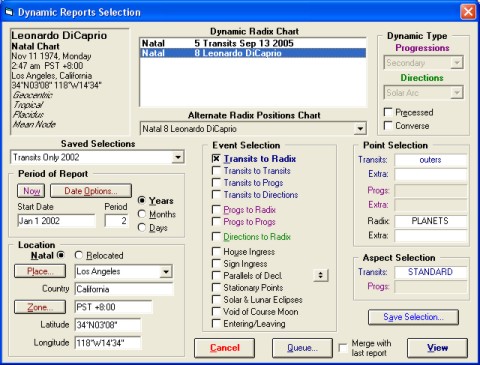This screenshot has height=365, width=480.
Task: Enable the Precessed checkbox
Action: tap(388, 112)
